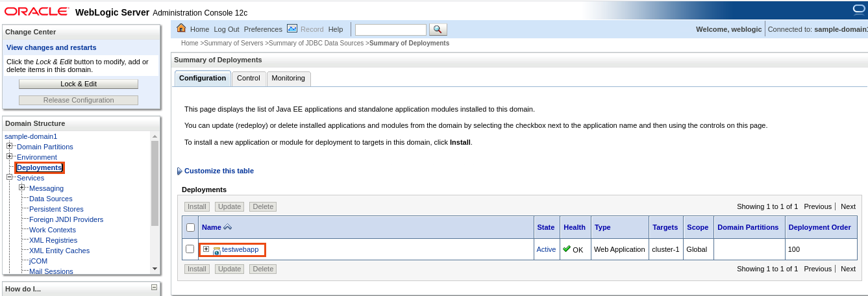
Task: Click Home in the top toolbar
Action: click(199, 29)
